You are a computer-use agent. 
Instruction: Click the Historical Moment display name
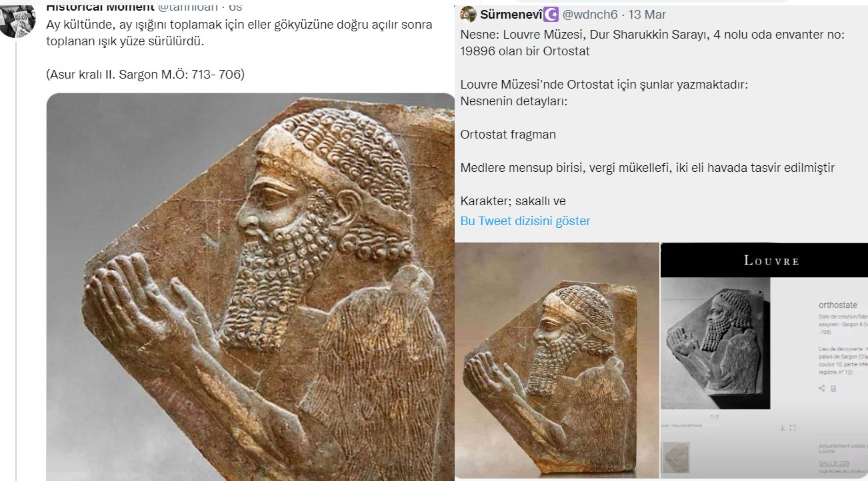coord(100,7)
